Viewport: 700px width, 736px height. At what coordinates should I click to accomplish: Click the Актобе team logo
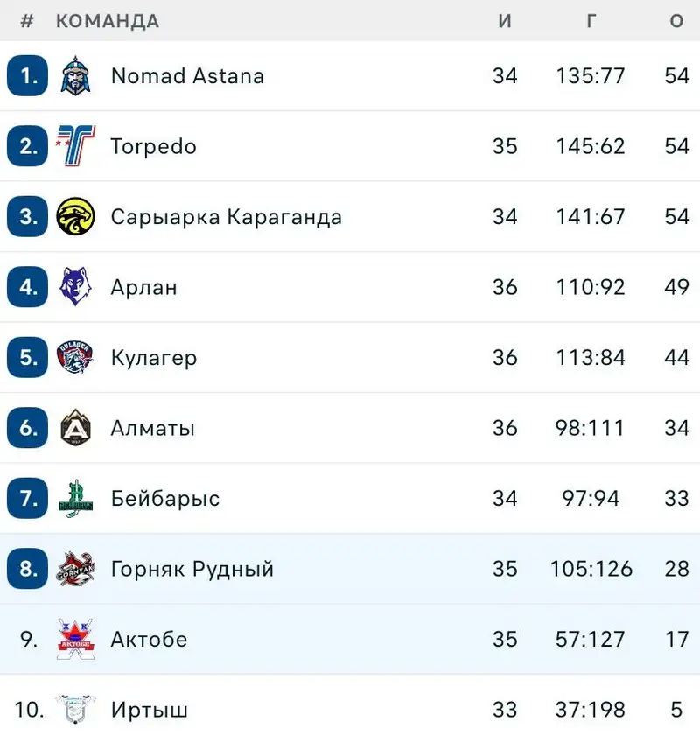pyautogui.click(x=75, y=639)
